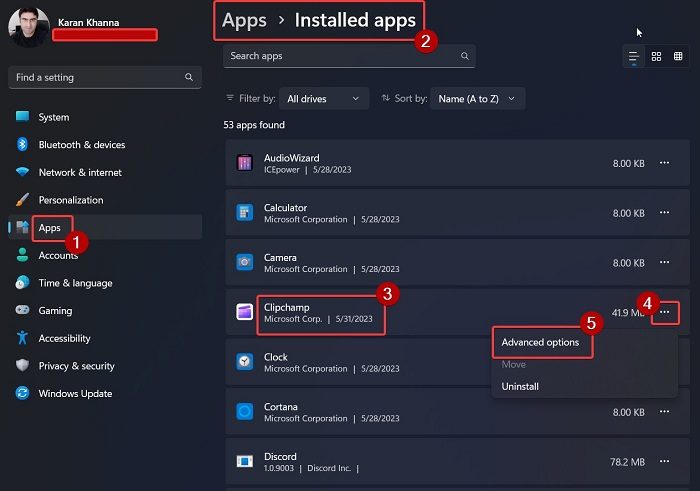Click the Discord app icon

(x=244, y=461)
